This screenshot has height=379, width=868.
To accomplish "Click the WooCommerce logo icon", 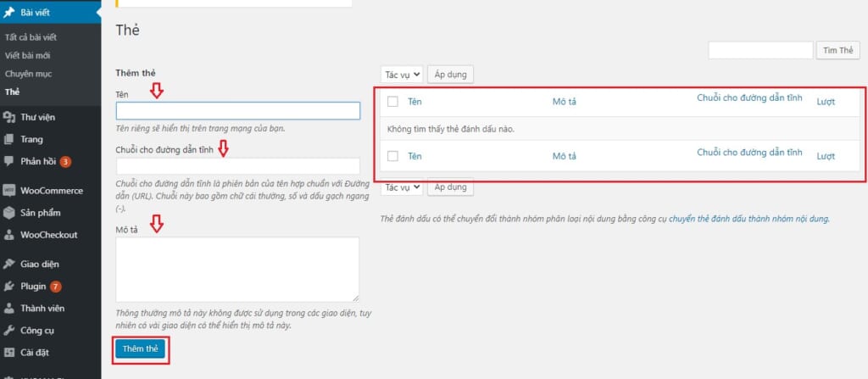I will click(x=8, y=191).
